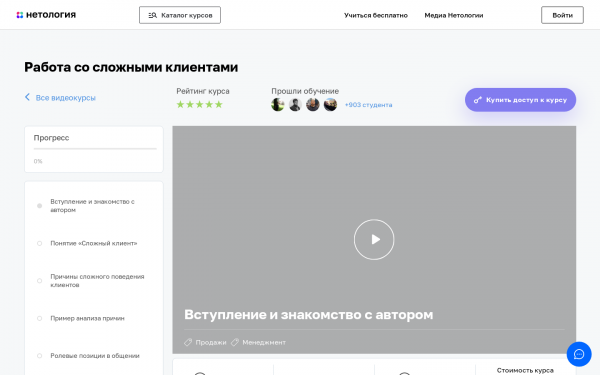Click the 0% progress value
Image resolution: width=600 pixels, height=375 pixels.
(x=38, y=161)
